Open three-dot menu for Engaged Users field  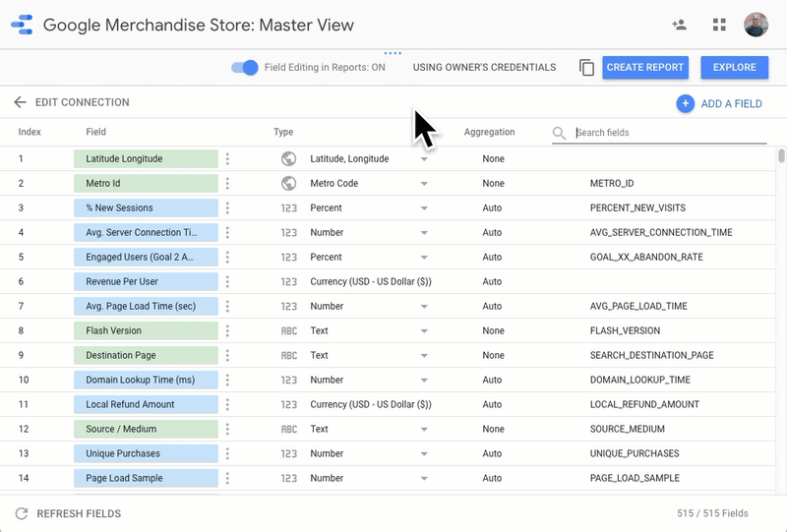point(227,257)
